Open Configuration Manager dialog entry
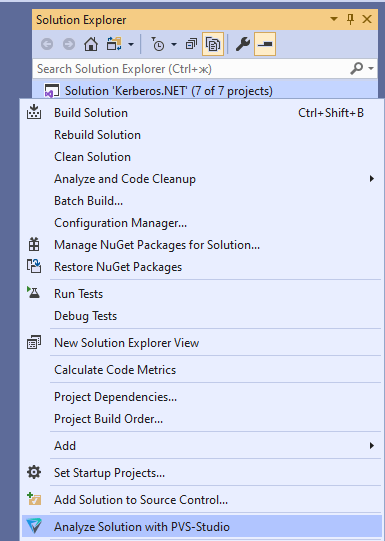The height and width of the screenshot is (541, 385). [120, 223]
